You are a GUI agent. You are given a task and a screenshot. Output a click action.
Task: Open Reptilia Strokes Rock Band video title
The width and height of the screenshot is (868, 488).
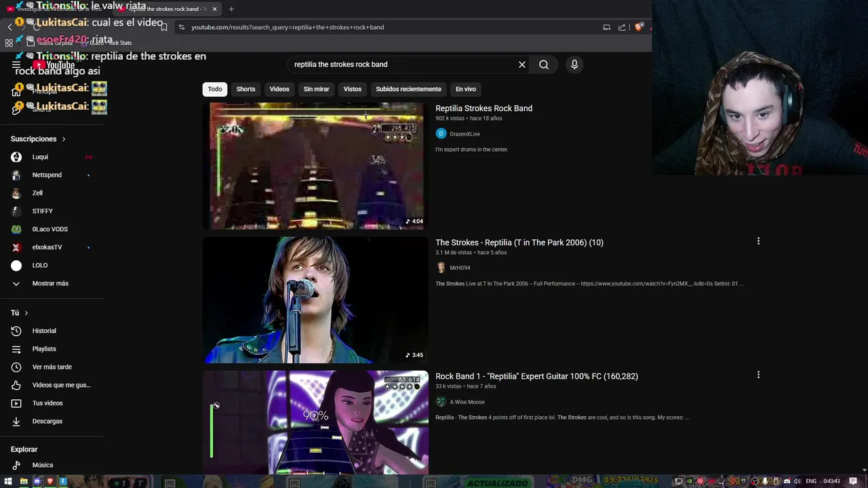click(484, 108)
